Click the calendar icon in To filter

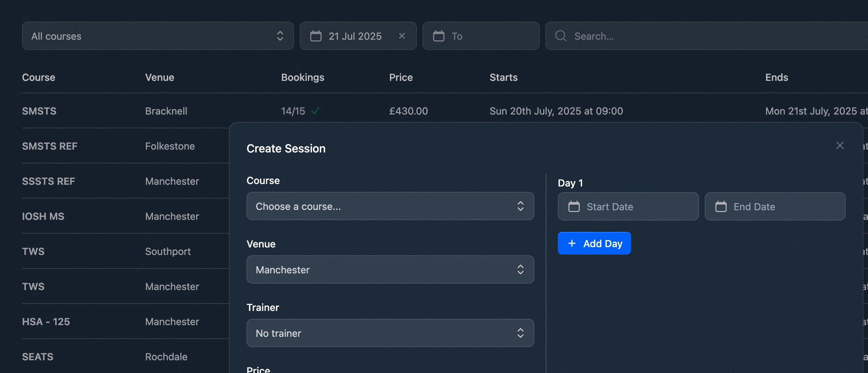[438, 36]
